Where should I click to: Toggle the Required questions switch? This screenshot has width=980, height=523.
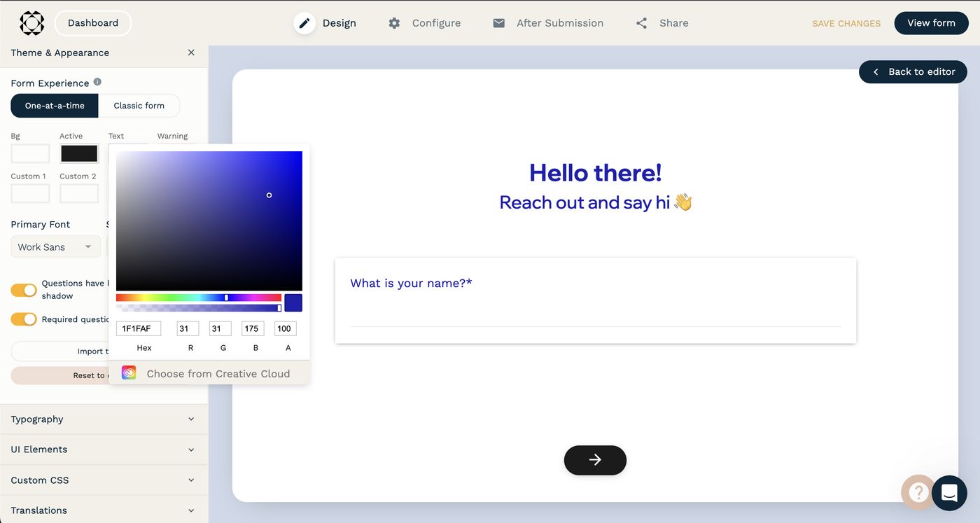(x=24, y=319)
